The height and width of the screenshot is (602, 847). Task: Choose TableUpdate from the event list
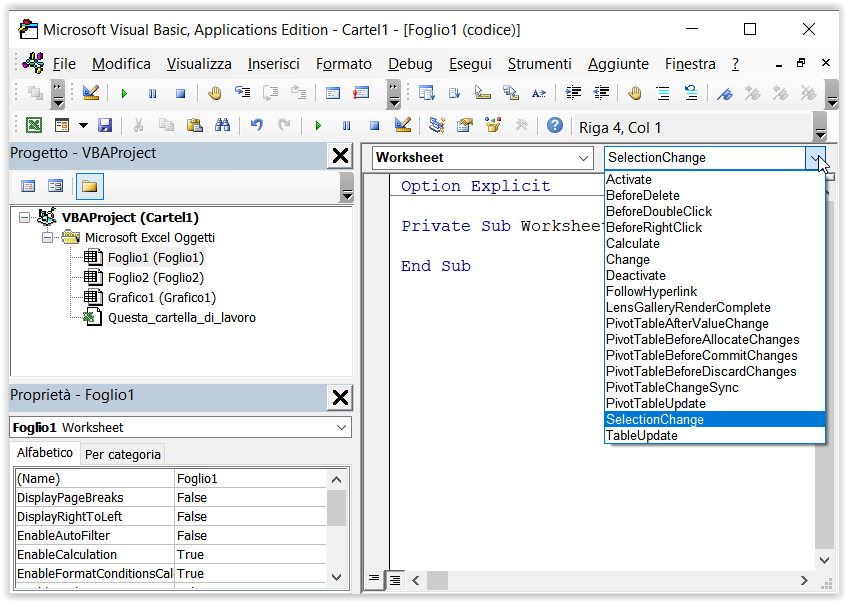[714, 436]
